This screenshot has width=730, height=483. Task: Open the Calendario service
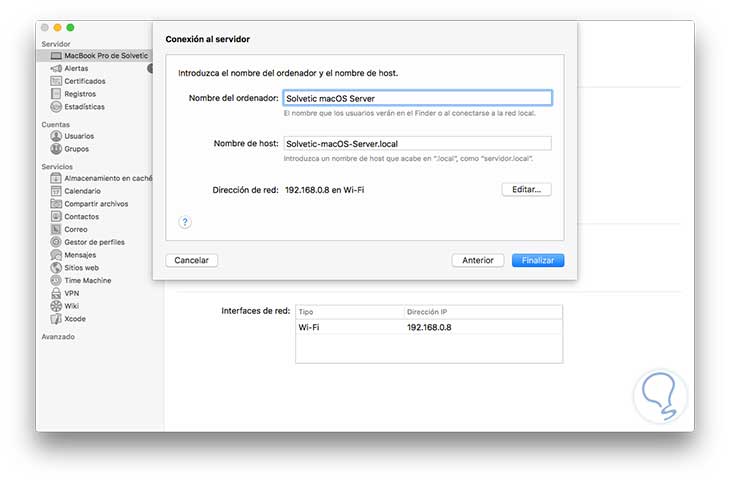[82, 190]
